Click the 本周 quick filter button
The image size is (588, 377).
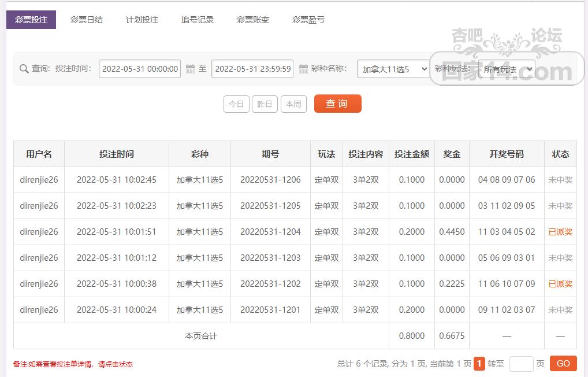293,104
